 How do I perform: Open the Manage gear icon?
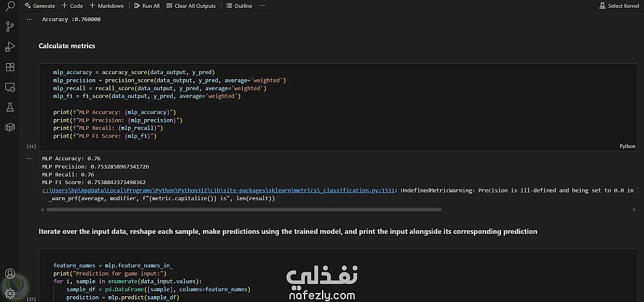click(x=10, y=293)
